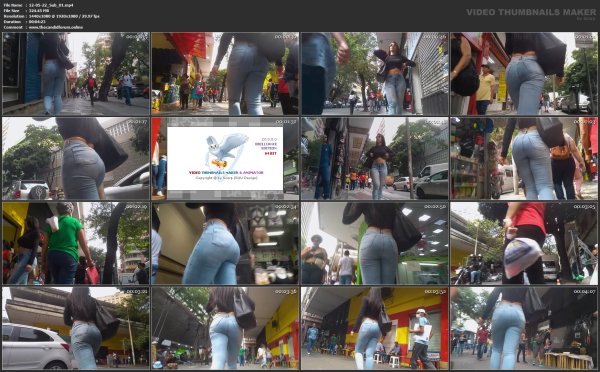Select the duration value 00:04:23
The image size is (600, 372).
[37, 22]
